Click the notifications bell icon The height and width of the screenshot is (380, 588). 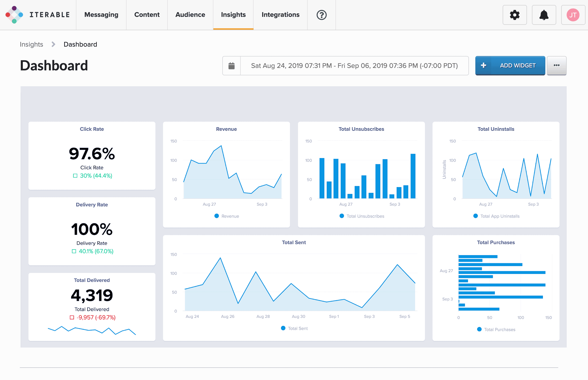[x=544, y=15]
